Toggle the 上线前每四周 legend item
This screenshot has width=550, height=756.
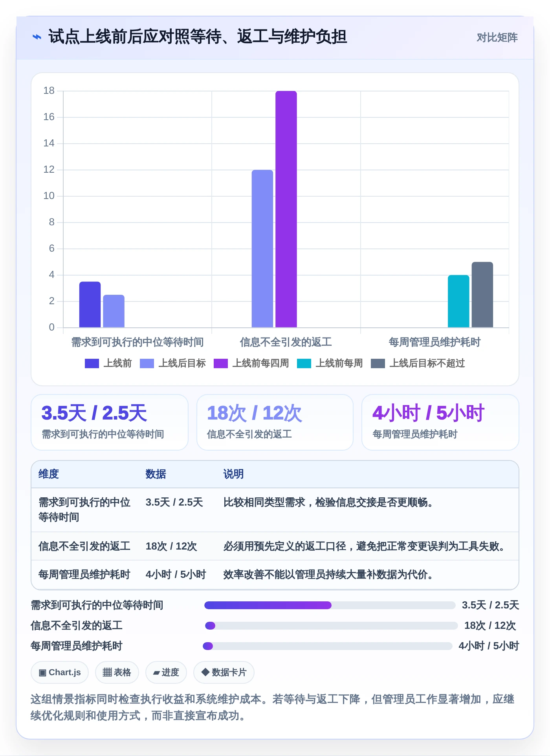251,363
